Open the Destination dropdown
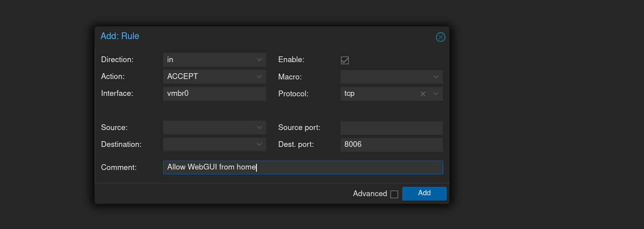This screenshot has width=644, height=229. [x=260, y=144]
